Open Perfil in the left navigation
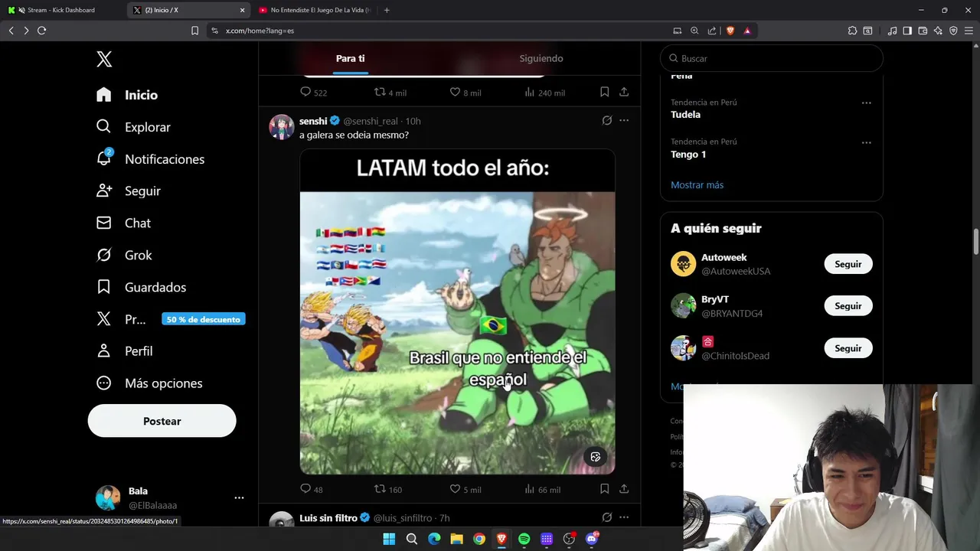This screenshot has height=551, width=980. point(124,351)
